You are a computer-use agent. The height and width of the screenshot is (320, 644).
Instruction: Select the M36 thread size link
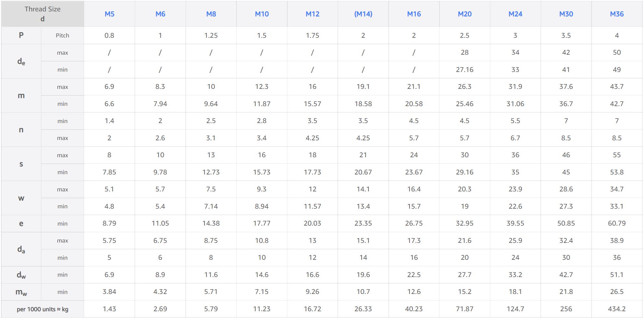(x=617, y=14)
